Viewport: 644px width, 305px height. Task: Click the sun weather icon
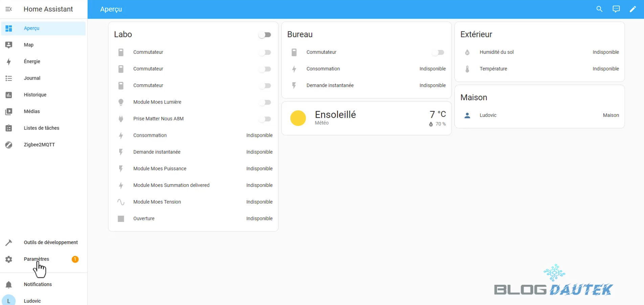pos(298,118)
